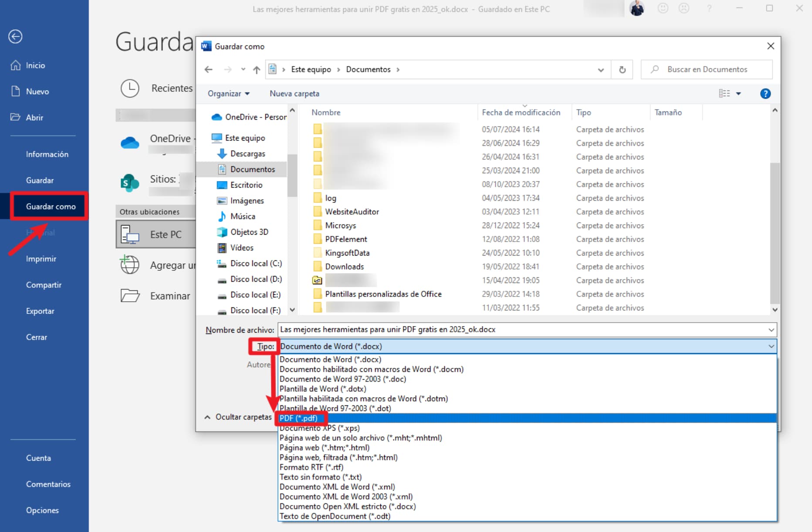
Task: Choose the OneDrive cloud location
Action: pyautogui.click(x=130, y=142)
